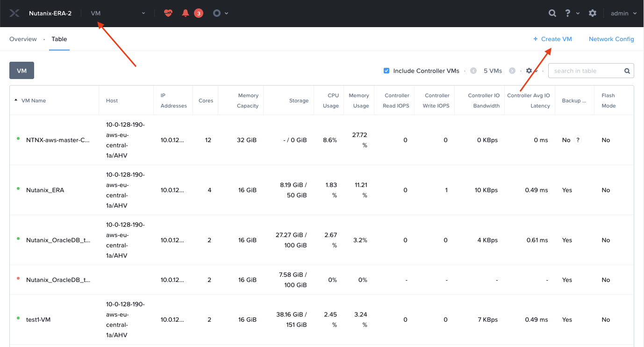The height and width of the screenshot is (347, 644).
Task: Go to previous page of VMs
Action: 473,71
